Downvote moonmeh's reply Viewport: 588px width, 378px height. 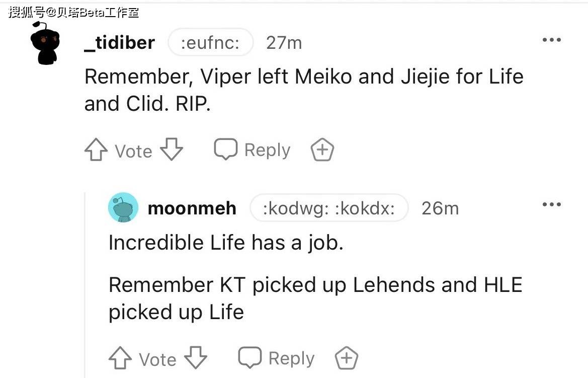[x=196, y=358]
